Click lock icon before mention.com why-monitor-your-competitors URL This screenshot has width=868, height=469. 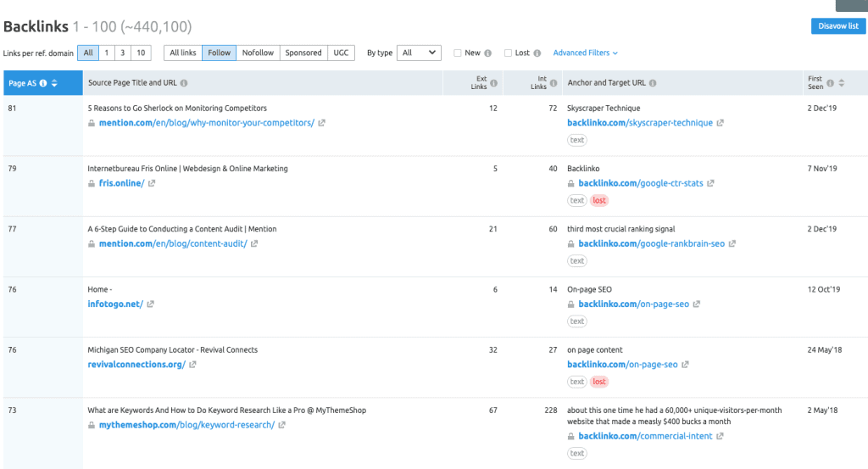coord(92,123)
